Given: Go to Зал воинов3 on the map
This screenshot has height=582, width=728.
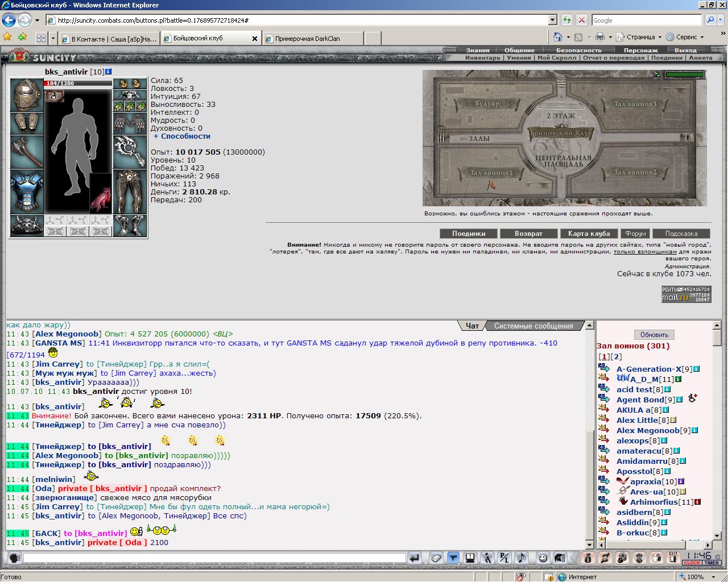Looking at the screenshot, I should coord(635,104).
